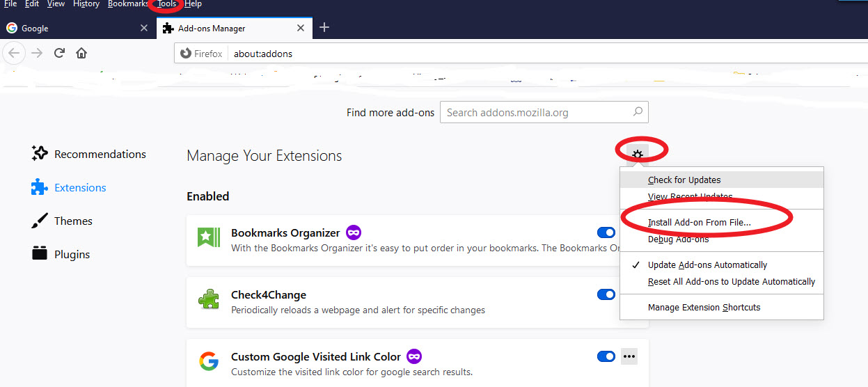Screen dimensions: 868x387
Task: Click the Check4Change puzzle icon
Action: (209, 301)
